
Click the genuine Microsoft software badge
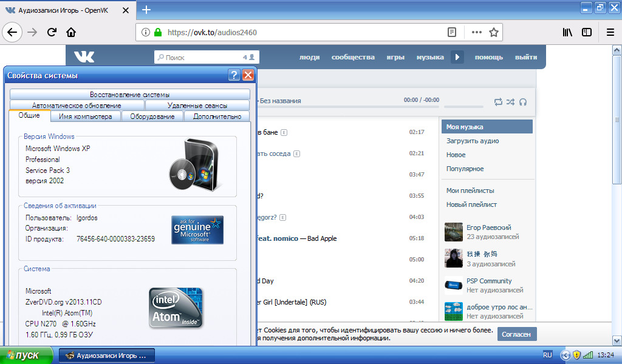point(197,230)
